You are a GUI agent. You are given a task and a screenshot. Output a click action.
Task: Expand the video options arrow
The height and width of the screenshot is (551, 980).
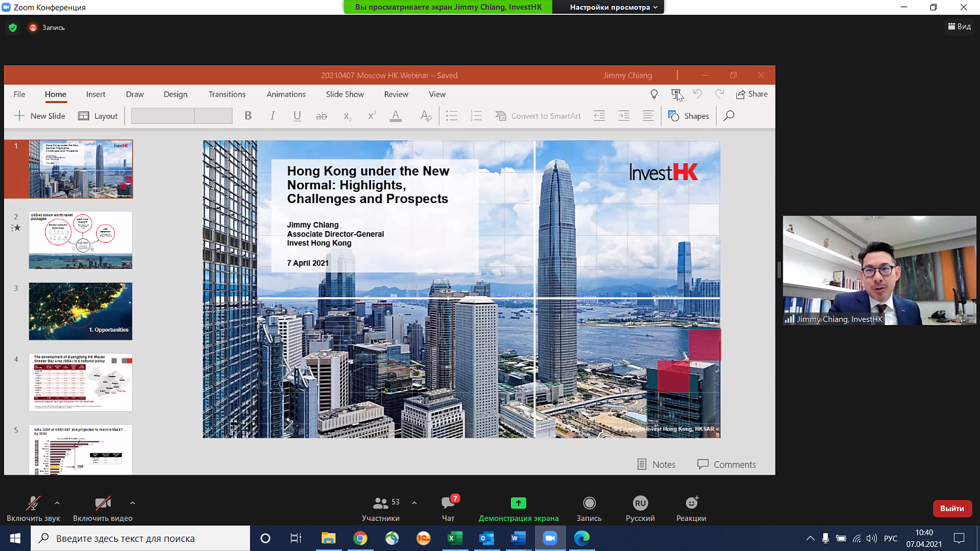coord(133,503)
